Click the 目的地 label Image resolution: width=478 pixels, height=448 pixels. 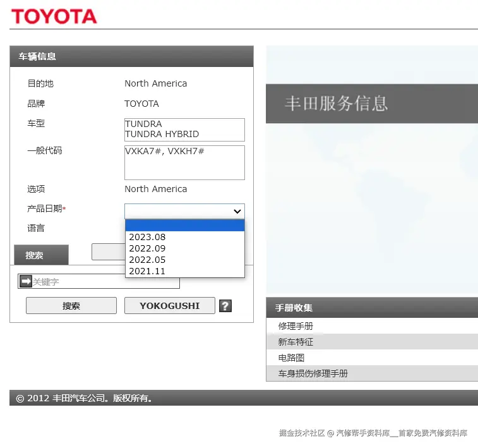click(40, 83)
